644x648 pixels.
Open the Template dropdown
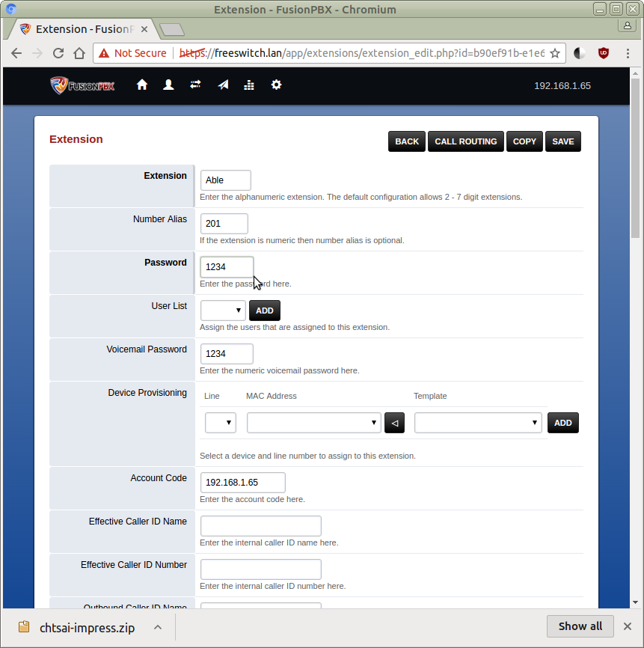pyautogui.click(x=478, y=423)
